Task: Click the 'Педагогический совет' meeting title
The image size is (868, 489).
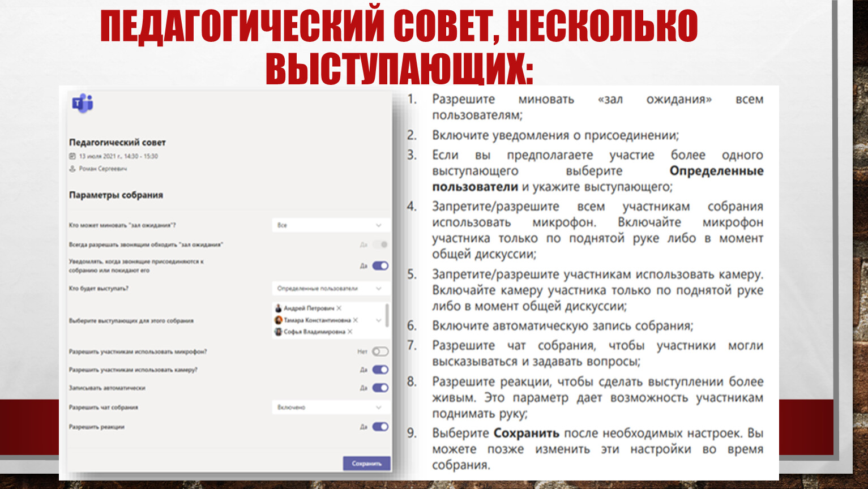Action: pos(117,143)
